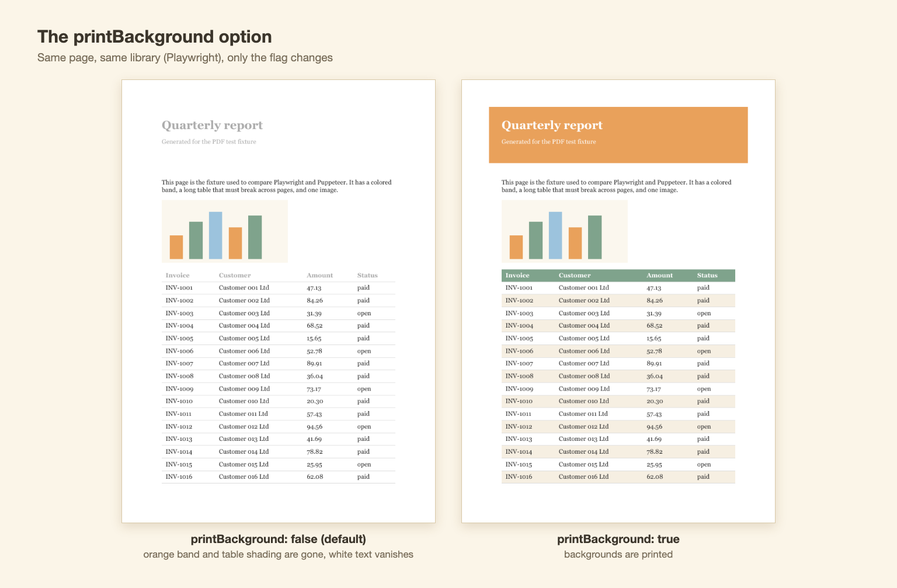
Task: Click the heading 'The printBackground option'
Action: coord(155,37)
